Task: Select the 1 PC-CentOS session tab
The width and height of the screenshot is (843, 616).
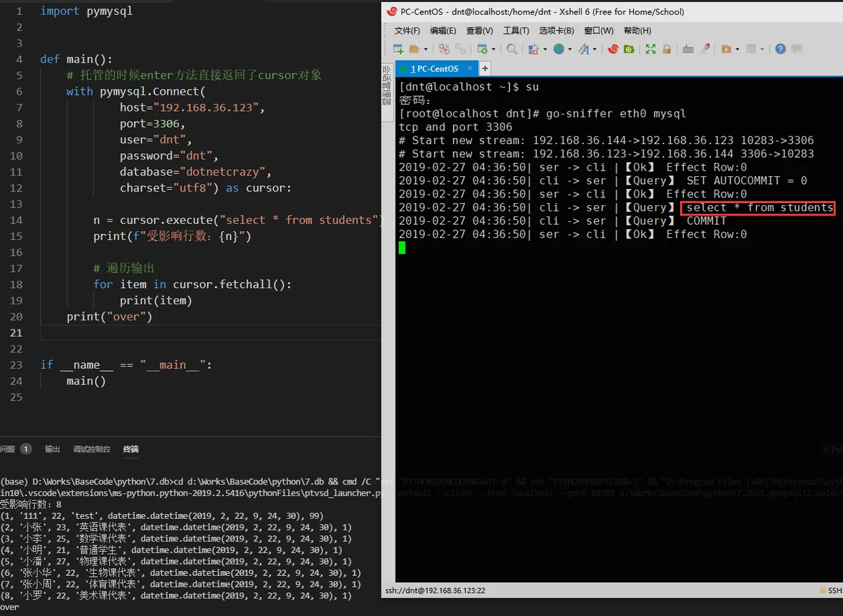Action: [436, 69]
